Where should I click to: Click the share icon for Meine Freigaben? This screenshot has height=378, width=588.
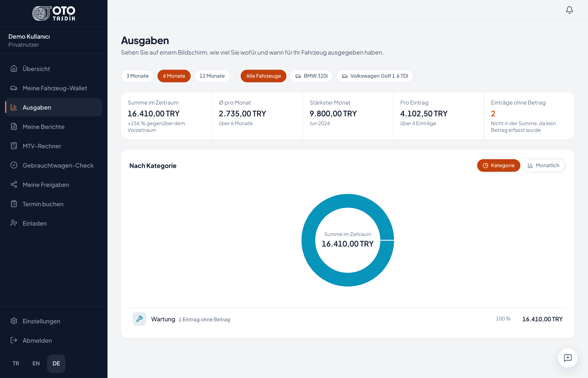pos(14,185)
